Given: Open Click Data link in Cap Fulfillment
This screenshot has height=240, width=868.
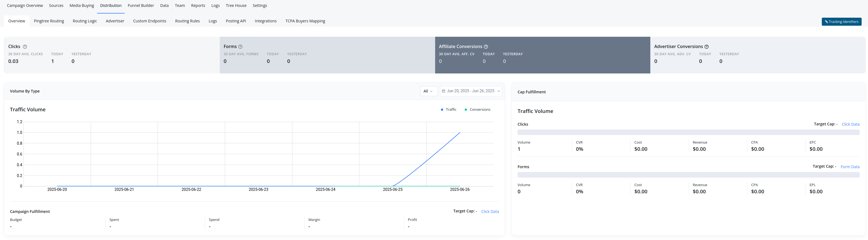Looking at the screenshot, I should click(x=850, y=125).
